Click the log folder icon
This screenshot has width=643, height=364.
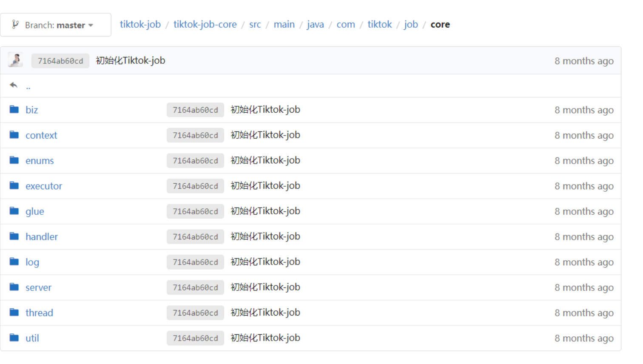[14, 262]
